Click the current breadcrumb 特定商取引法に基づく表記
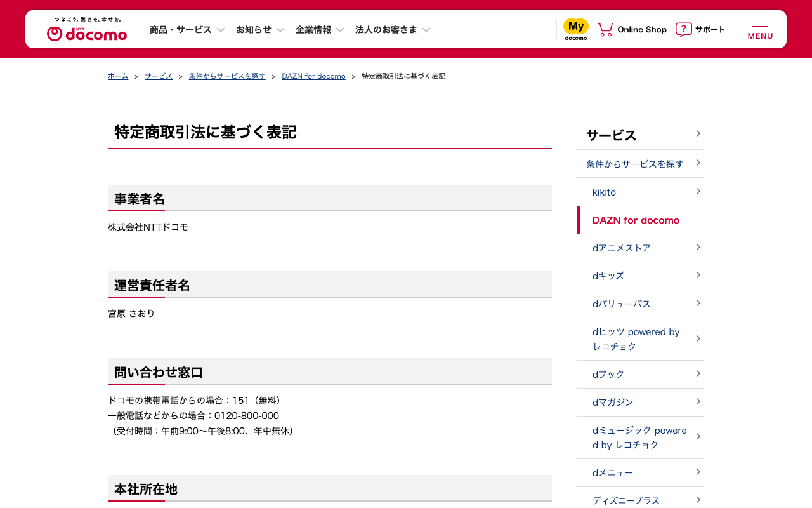 coord(403,76)
